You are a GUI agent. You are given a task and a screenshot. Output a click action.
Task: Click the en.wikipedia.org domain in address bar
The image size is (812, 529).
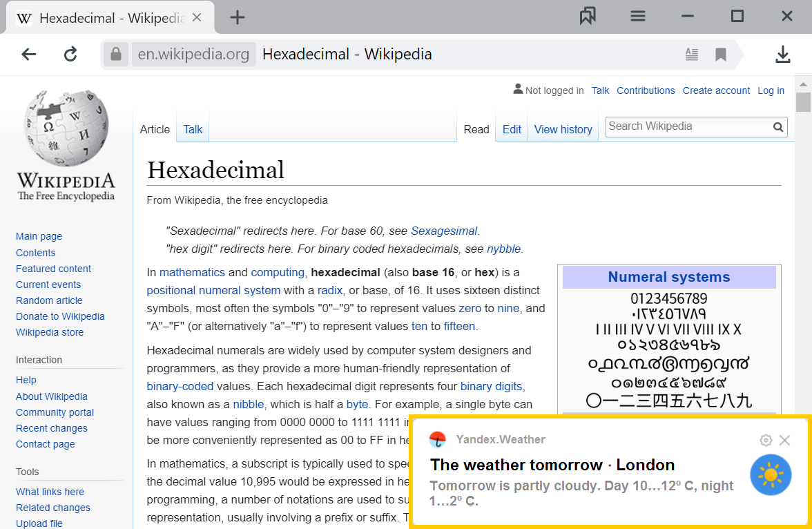193,54
